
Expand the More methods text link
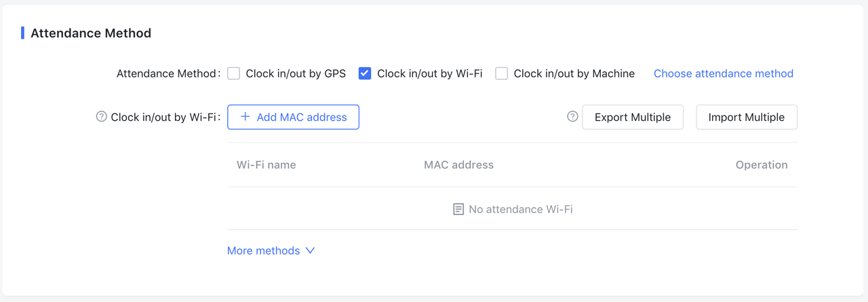click(263, 250)
